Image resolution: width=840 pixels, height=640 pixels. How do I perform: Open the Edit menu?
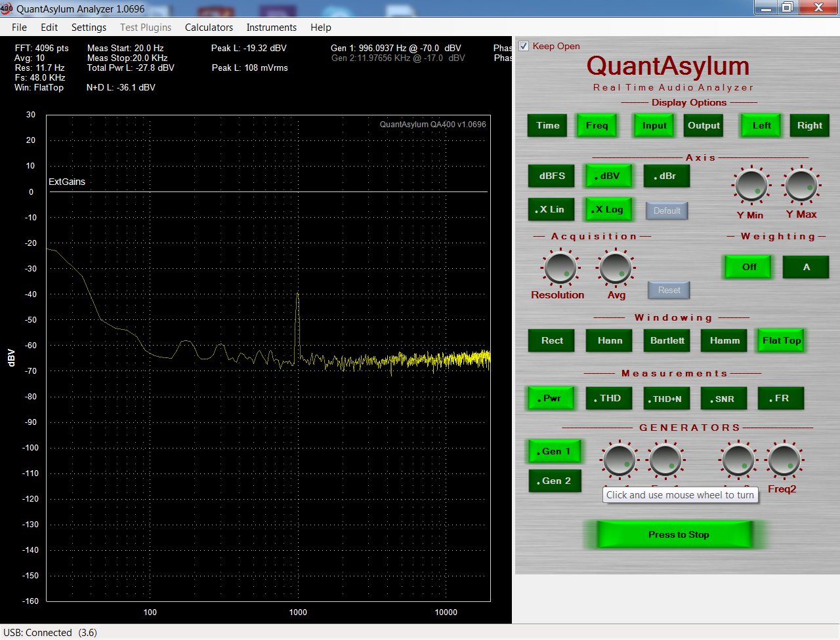coord(49,27)
